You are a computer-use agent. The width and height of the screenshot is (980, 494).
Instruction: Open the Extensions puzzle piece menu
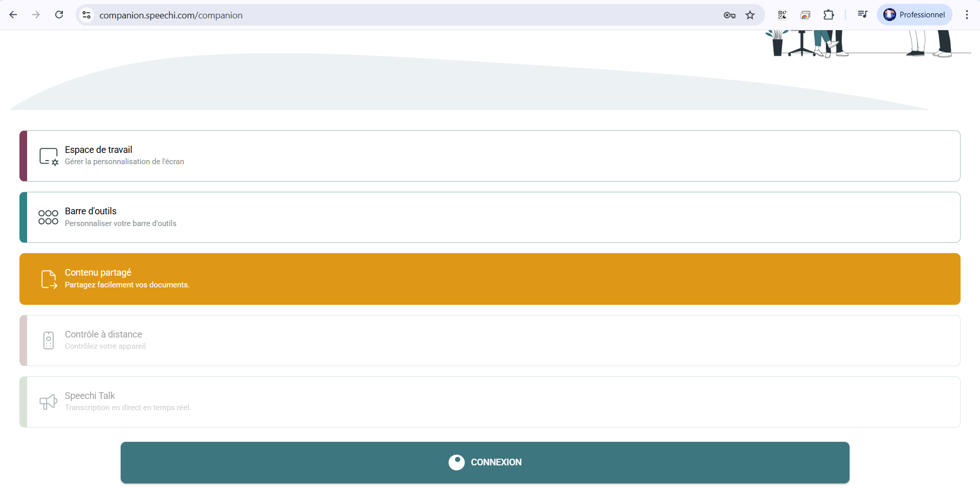[829, 15]
